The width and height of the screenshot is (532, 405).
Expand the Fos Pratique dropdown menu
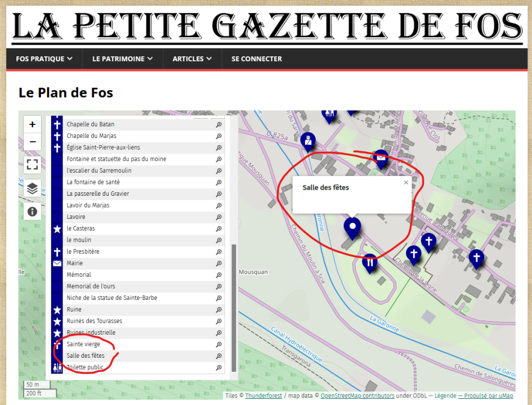44,58
